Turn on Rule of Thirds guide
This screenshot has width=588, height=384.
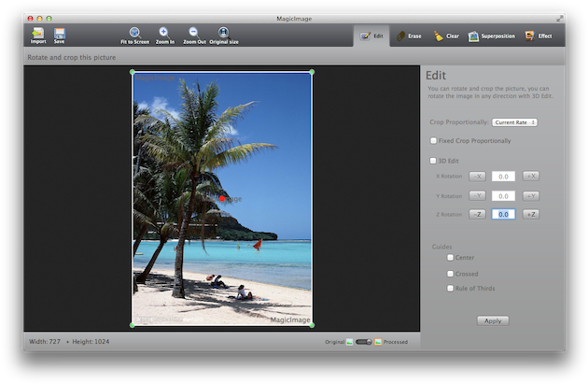(451, 288)
